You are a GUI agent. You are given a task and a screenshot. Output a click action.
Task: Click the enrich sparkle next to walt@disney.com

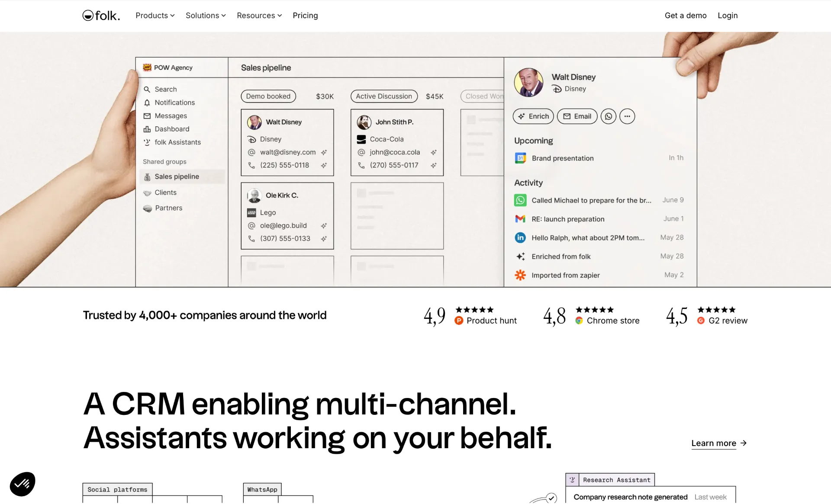tap(324, 152)
